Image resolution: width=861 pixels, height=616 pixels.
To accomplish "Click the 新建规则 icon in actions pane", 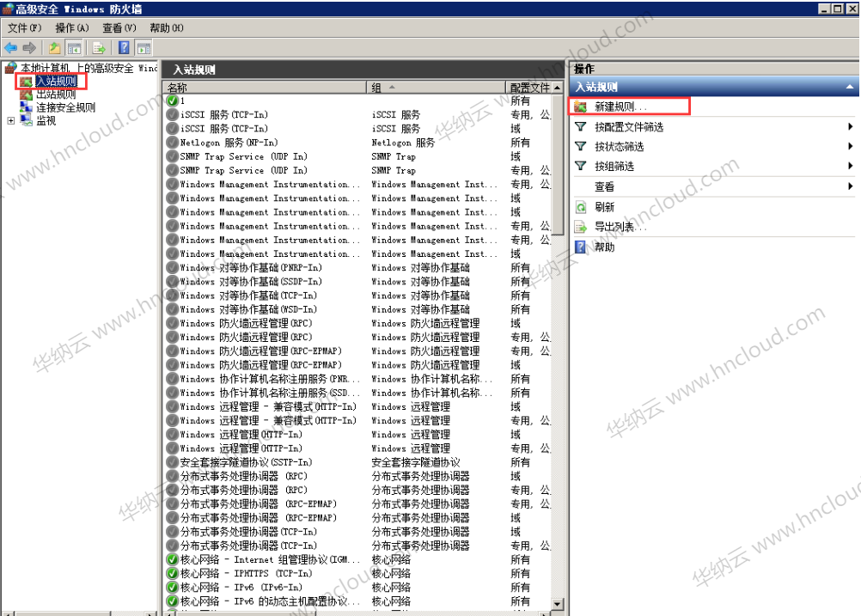I will coord(580,107).
